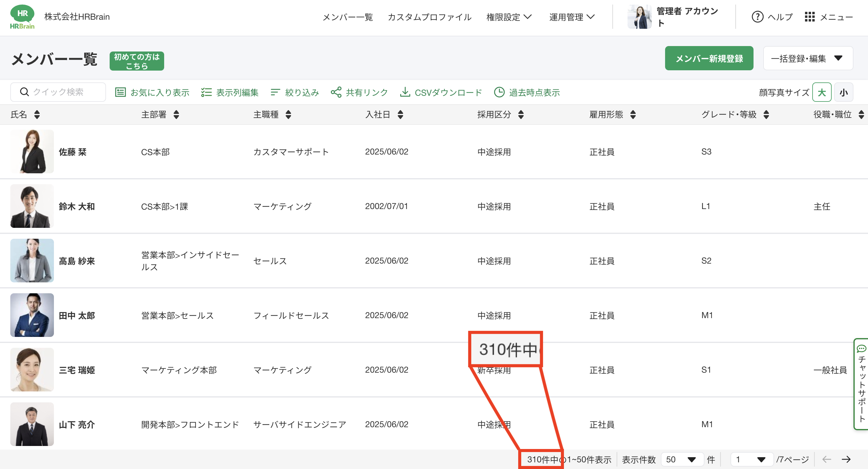Click CSV download icon
Image resolution: width=868 pixels, height=469 pixels.
tap(405, 92)
